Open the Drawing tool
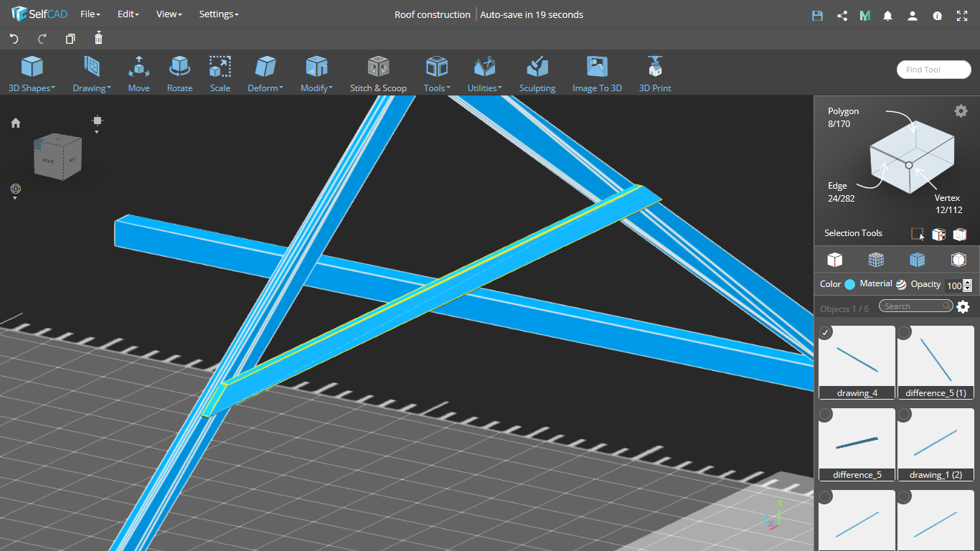The image size is (980, 551). [92, 74]
